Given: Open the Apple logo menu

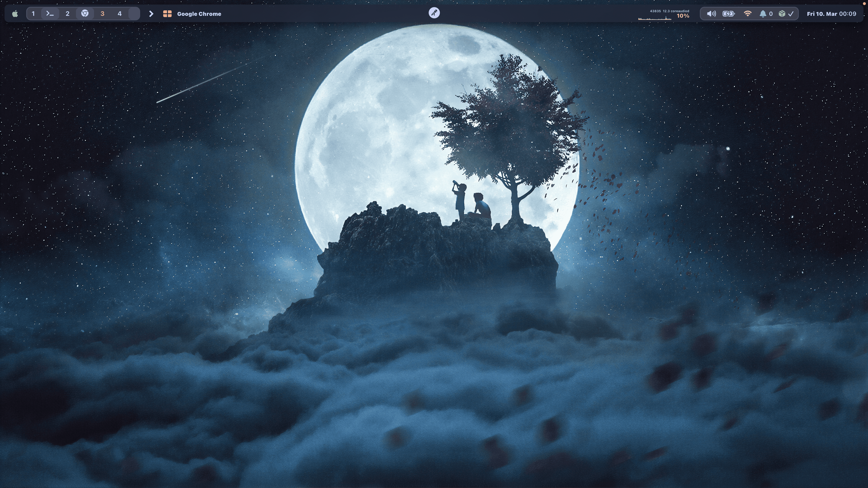Looking at the screenshot, I should click(x=15, y=14).
